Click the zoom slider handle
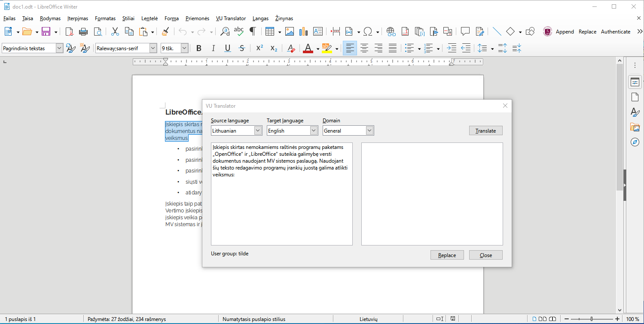The height and width of the screenshot is (324, 644). tap(592, 319)
